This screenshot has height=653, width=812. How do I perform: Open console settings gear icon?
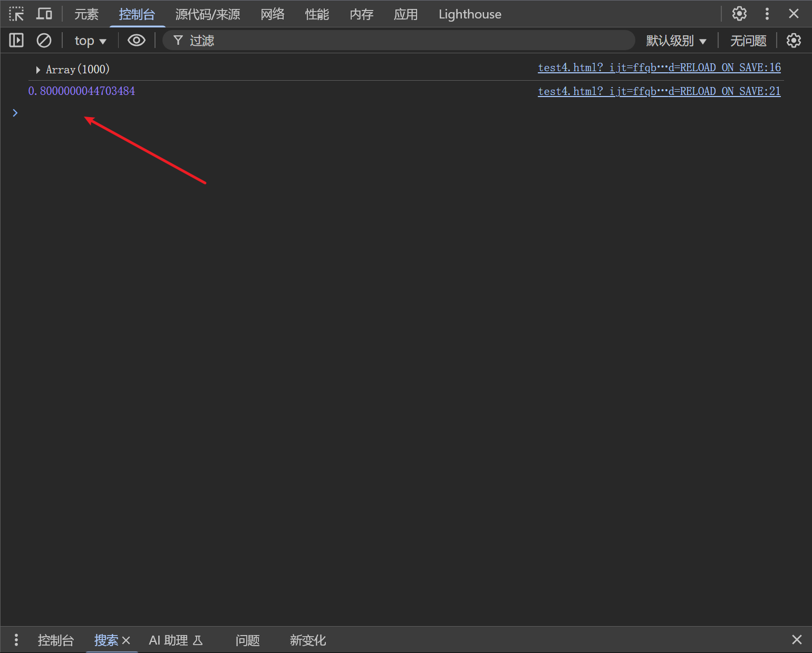[x=794, y=40]
